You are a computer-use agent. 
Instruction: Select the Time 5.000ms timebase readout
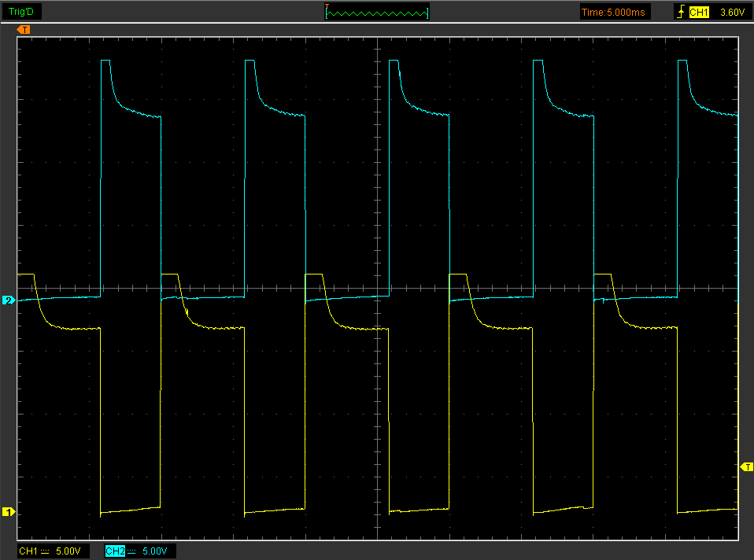pos(615,12)
